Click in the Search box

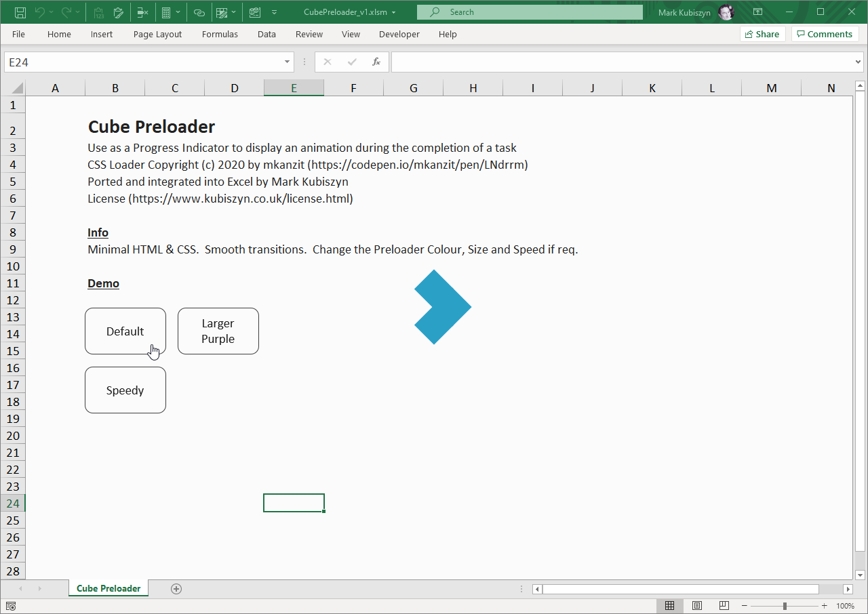(x=529, y=12)
